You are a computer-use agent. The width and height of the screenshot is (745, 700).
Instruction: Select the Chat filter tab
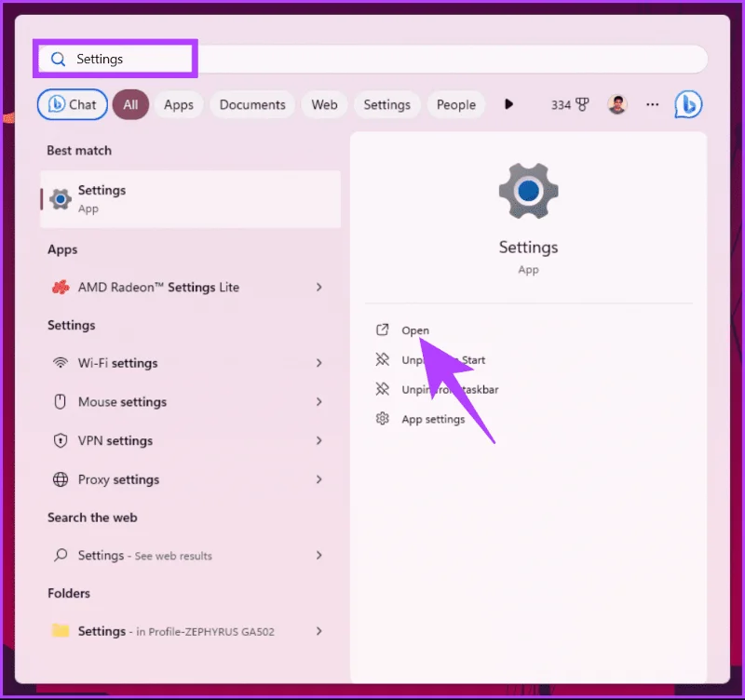tap(73, 104)
